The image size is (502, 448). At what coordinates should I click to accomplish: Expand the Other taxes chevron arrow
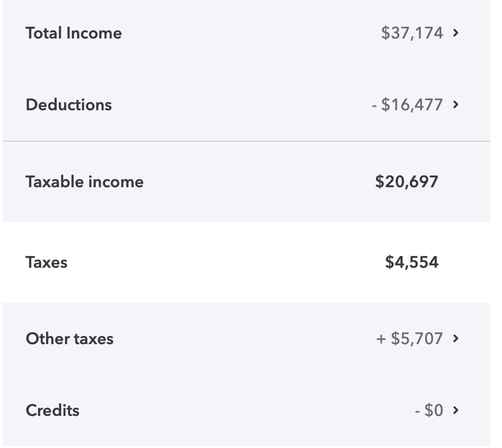(x=455, y=338)
